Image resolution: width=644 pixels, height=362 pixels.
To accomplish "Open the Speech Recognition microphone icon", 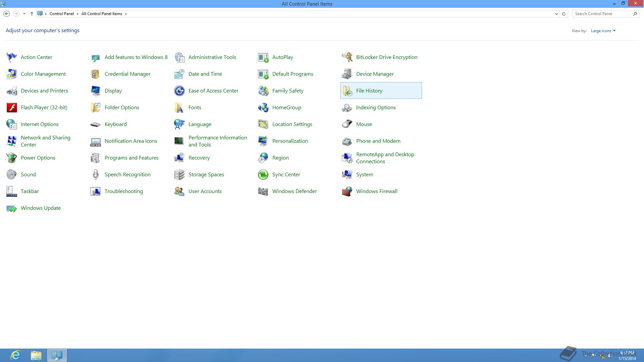I will click(x=96, y=175).
